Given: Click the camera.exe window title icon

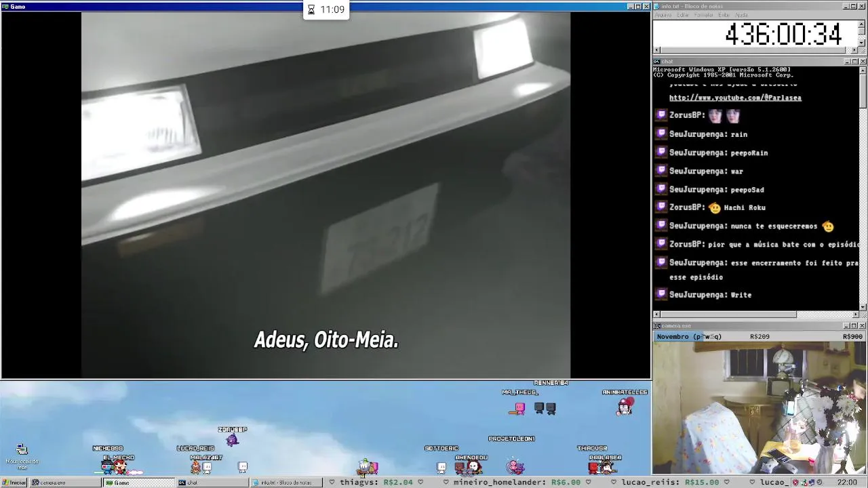Looking at the screenshot, I should 657,326.
